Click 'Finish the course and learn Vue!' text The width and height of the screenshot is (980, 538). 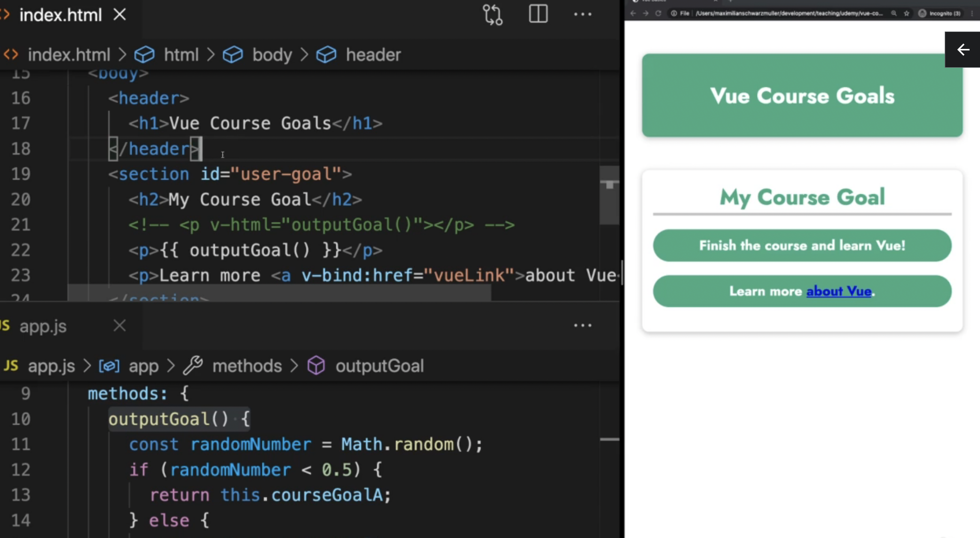(x=802, y=245)
